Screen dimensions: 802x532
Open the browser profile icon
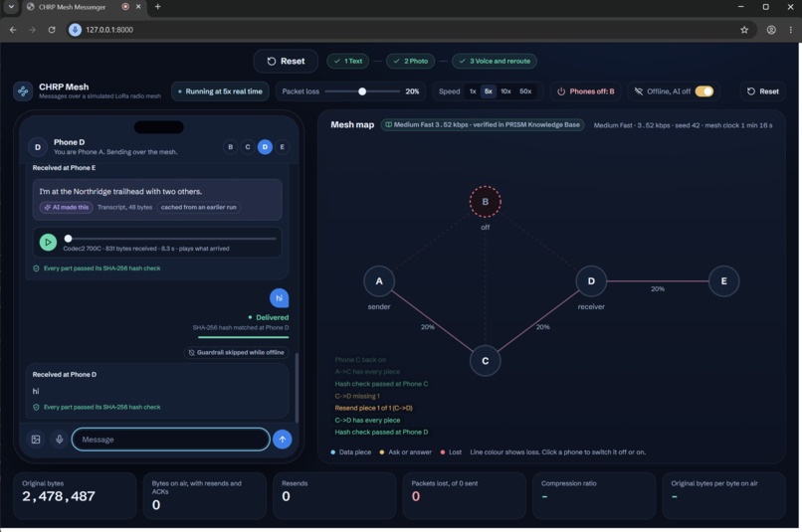point(771,30)
